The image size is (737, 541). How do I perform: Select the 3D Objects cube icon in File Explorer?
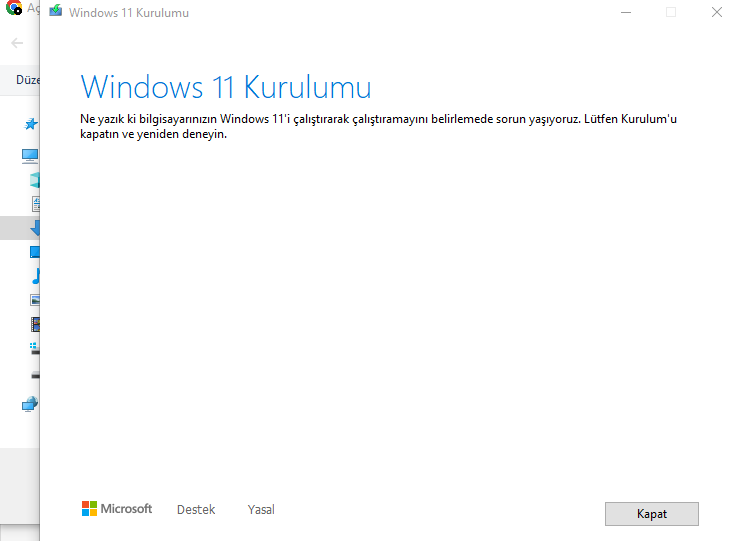click(35, 180)
